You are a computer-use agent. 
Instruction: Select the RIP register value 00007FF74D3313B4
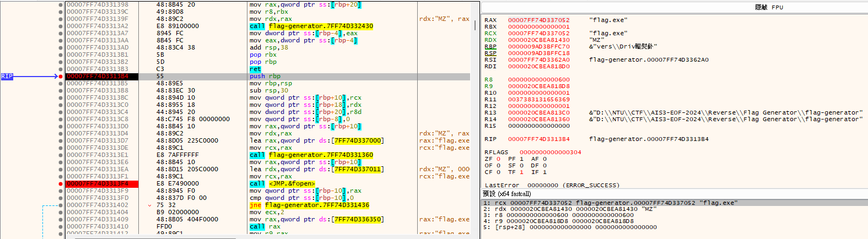(x=539, y=139)
